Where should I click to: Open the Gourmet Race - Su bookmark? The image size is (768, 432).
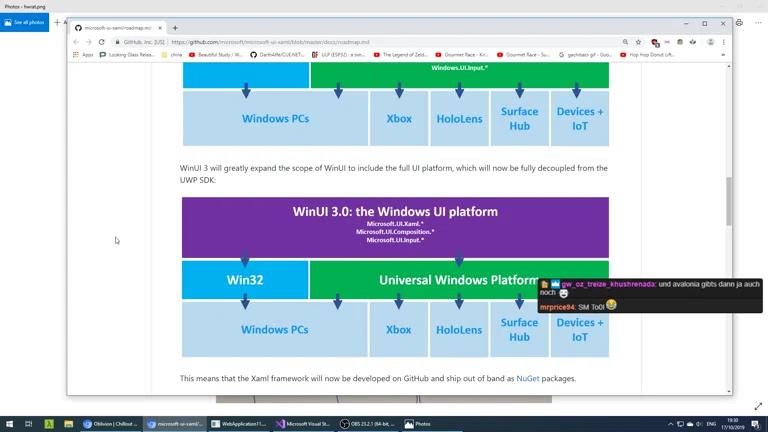click(524, 55)
